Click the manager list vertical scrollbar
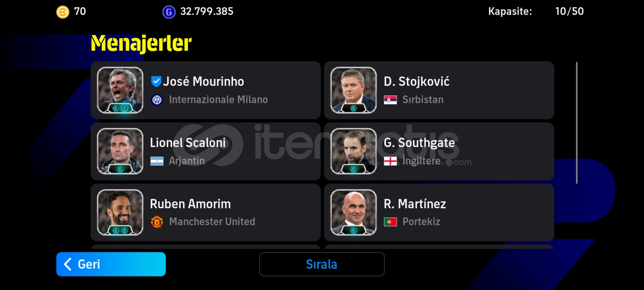This screenshot has height=290, width=644. tap(577, 123)
